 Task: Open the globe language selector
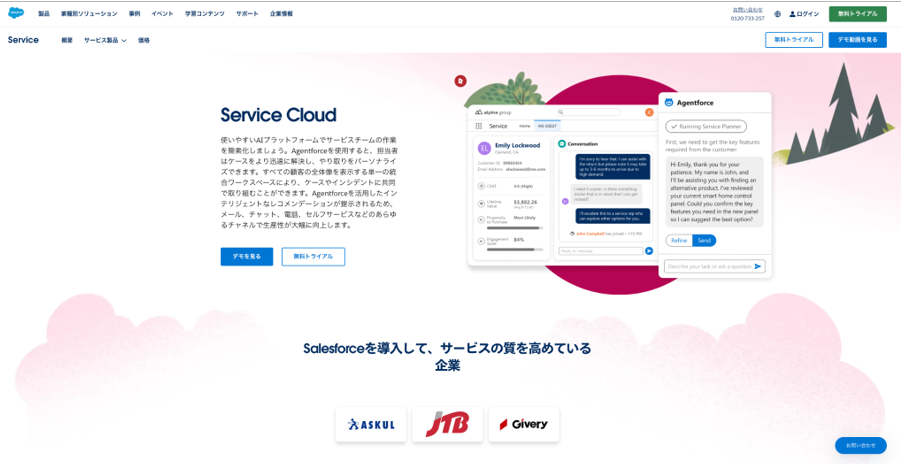[777, 14]
